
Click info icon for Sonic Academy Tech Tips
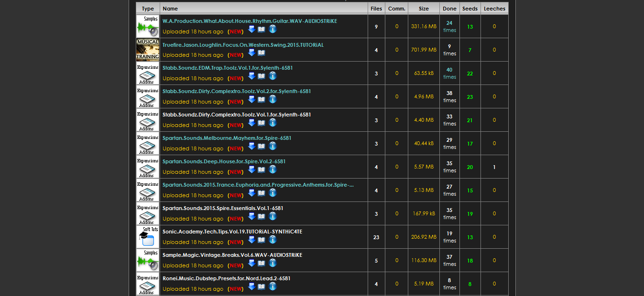[x=273, y=240]
